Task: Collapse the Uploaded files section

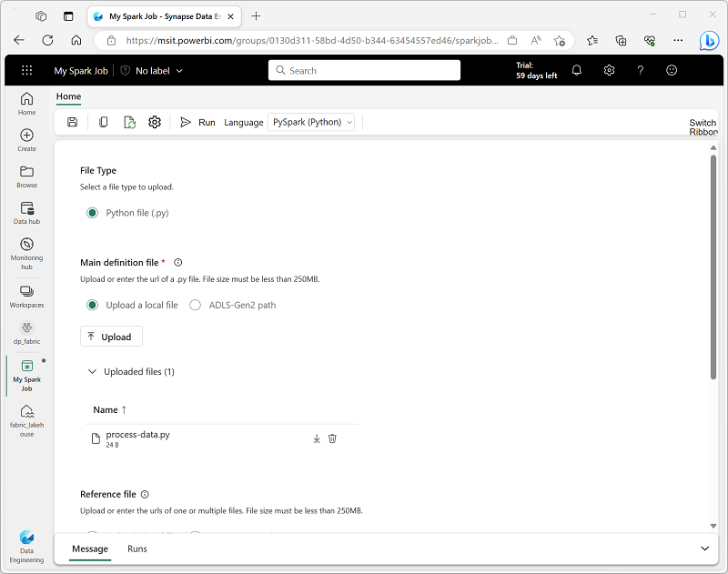Action: [x=92, y=371]
